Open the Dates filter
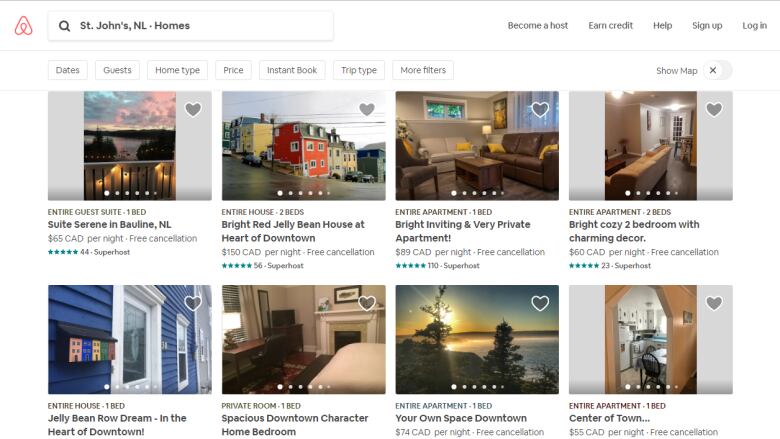The height and width of the screenshot is (439, 780). [68, 70]
